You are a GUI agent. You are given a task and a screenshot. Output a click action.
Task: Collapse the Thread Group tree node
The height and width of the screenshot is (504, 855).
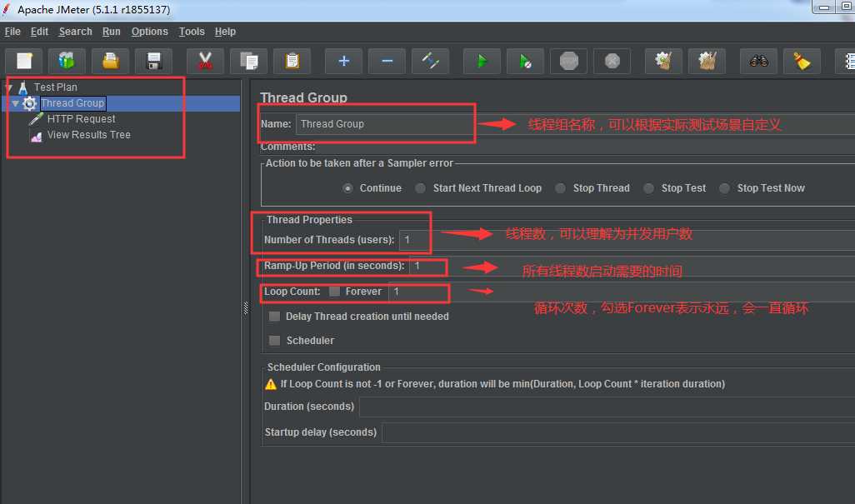click(x=15, y=103)
